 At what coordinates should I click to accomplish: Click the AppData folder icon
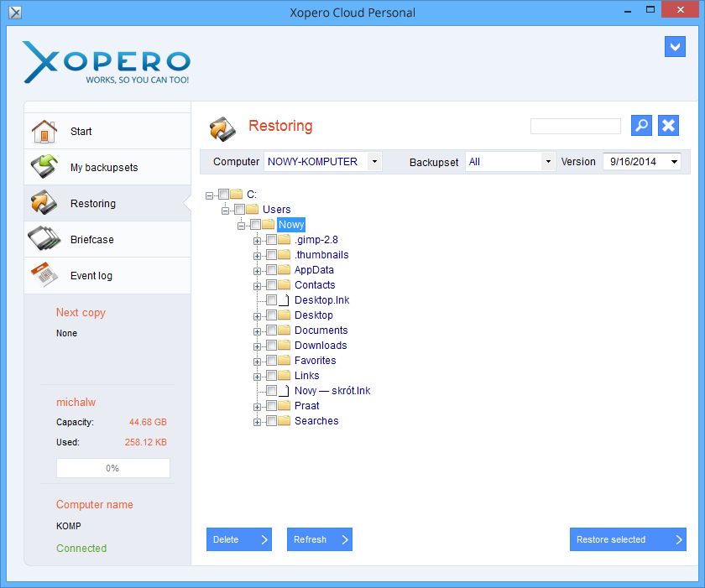coord(285,269)
